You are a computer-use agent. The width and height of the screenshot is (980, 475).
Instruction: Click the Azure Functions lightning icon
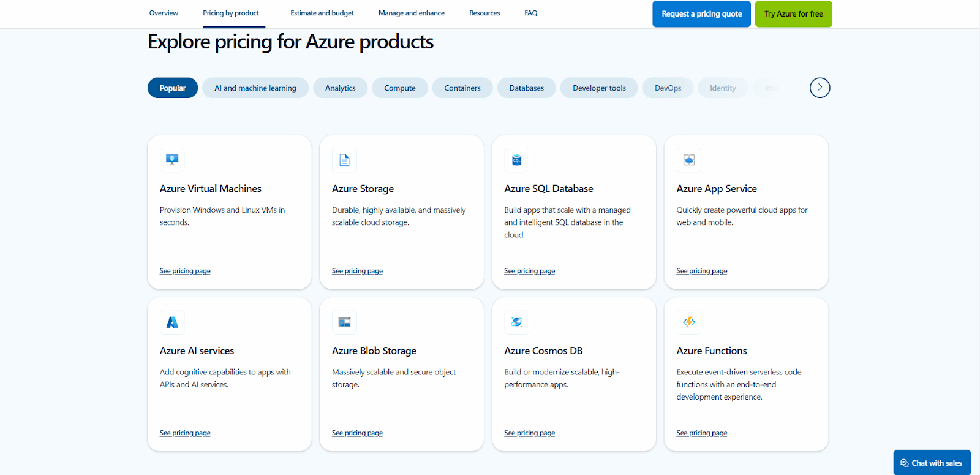pyautogui.click(x=689, y=322)
